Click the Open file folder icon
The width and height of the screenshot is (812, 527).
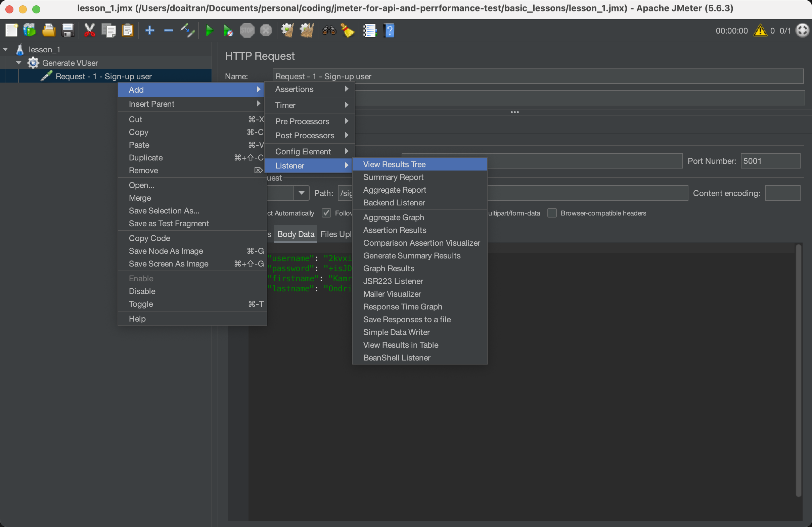click(49, 30)
